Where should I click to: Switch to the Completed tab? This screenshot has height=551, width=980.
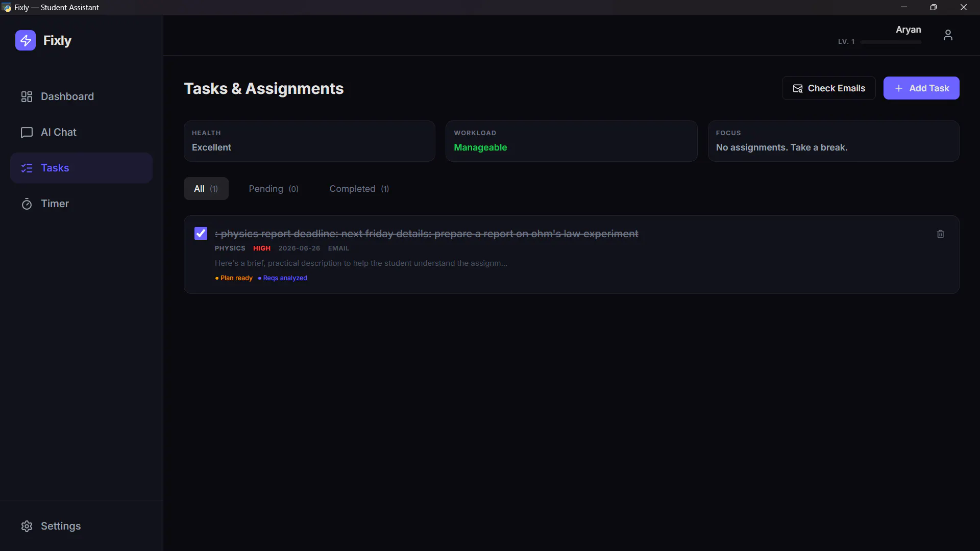click(359, 189)
